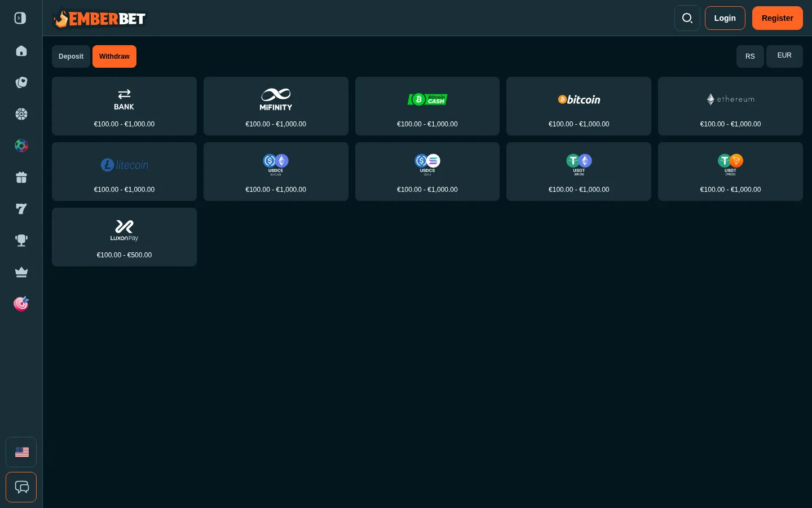Viewport: 812px width, 508px height.
Task: Open search with the magnifier icon
Action: [x=687, y=18]
